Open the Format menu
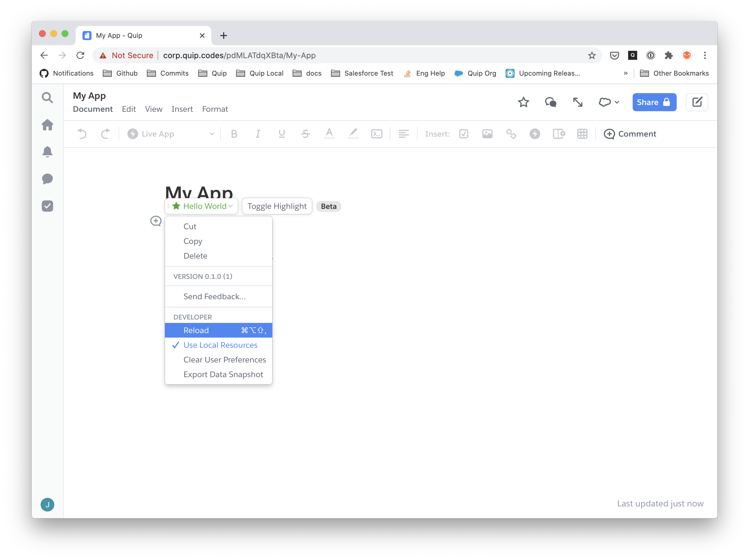Viewport: 749px width, 560px height. (215, 109)
